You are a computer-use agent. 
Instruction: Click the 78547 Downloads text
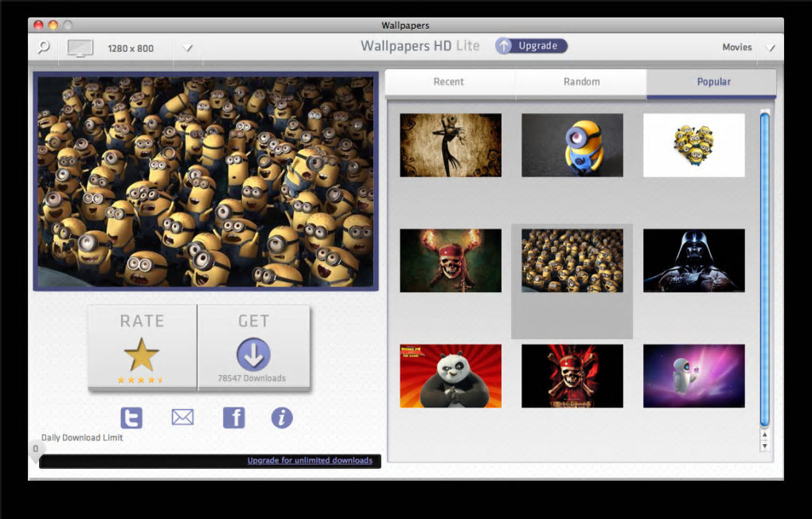tap(252, 378)
